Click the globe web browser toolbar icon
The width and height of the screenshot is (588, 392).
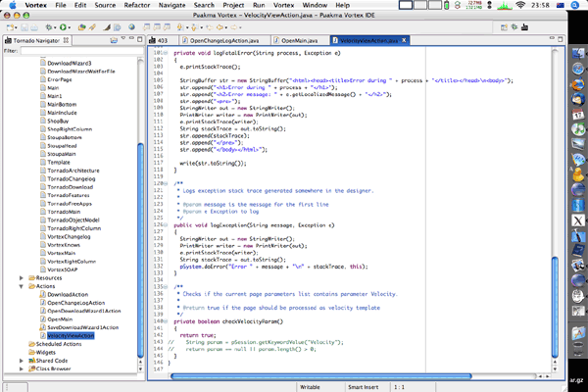(131, 27)
